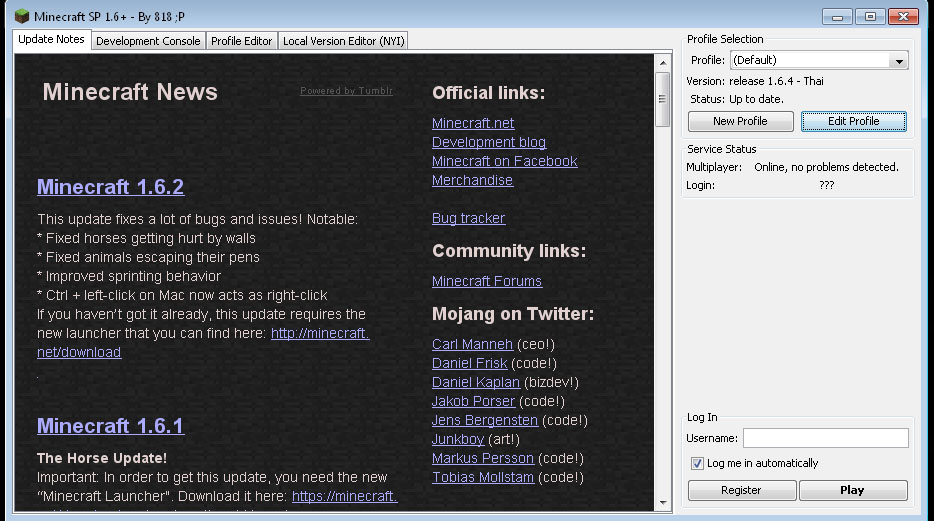Open Daniel Frisk's Twitter link
Screen dimensions: 934x521
[469, 363]
